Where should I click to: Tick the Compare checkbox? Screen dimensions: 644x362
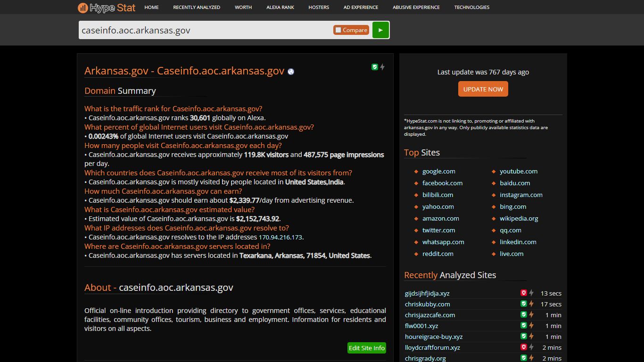[x=338, y=30]
